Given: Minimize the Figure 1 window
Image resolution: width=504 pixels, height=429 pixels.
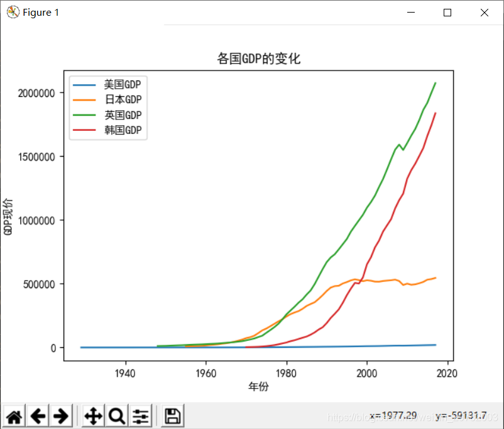Looking at the screenshot, I should 410,12.
